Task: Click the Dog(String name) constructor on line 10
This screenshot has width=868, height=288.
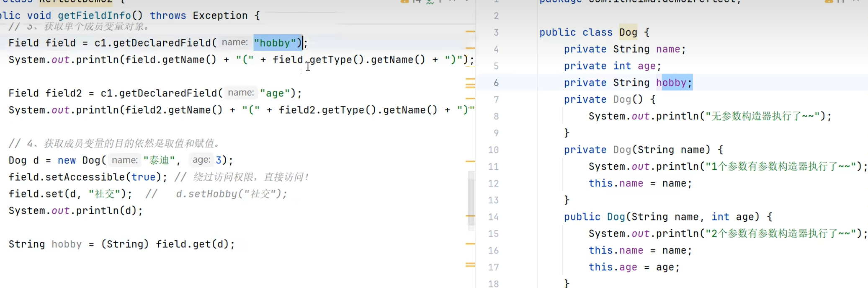Action: click(x=662, y=150)
